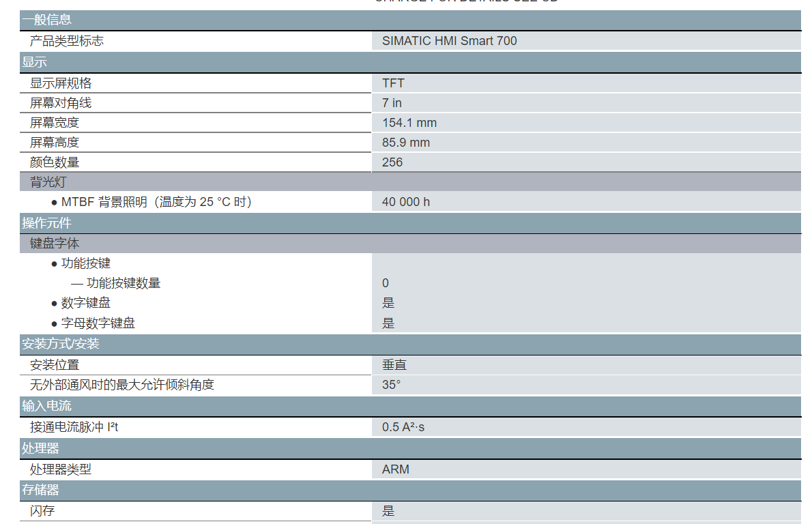Click the 屏幕对角线 row label

pos(61,103)
